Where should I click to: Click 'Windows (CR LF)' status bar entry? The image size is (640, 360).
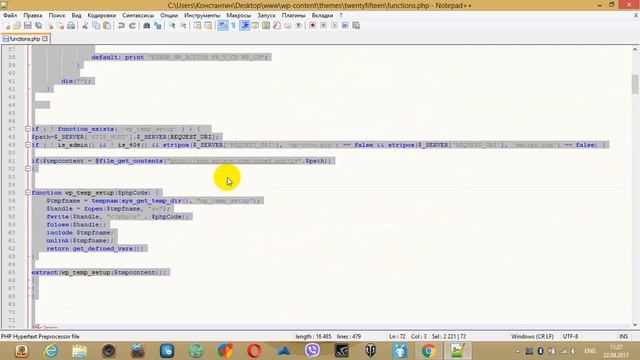pos(532,336)
